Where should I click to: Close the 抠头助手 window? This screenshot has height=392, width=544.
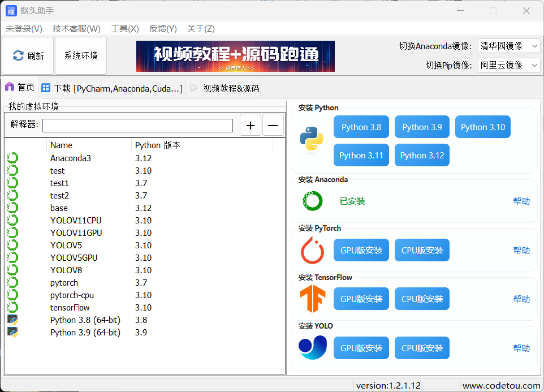point(526,11)
